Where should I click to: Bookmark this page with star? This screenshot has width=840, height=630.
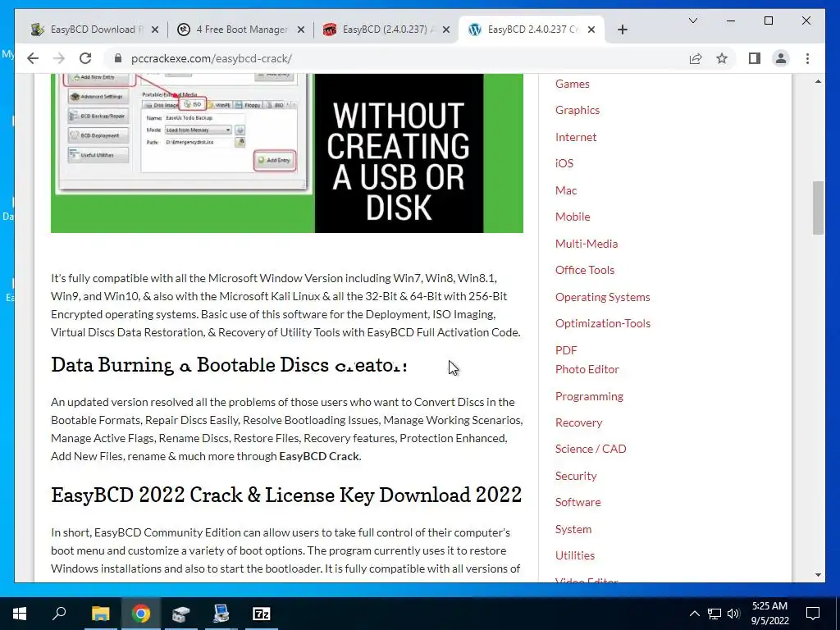[722, 58]
